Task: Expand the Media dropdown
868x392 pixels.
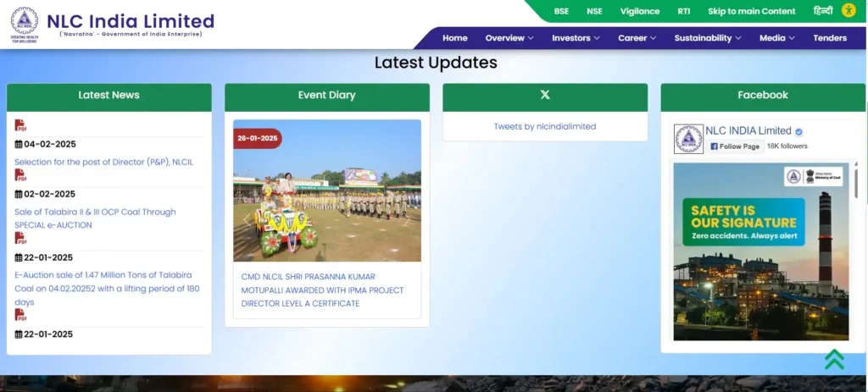Action: point(777,38)
